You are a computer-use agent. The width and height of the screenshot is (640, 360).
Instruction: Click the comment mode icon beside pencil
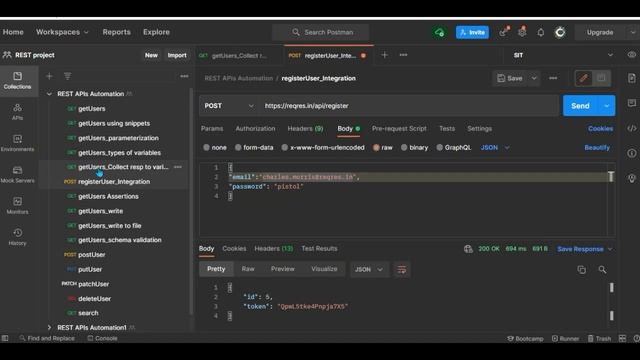pyautogui.click(x=601, y=78)
